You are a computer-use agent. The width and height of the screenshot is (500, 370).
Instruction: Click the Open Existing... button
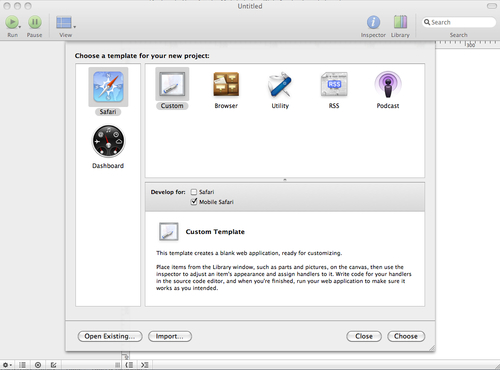[110, 336]
